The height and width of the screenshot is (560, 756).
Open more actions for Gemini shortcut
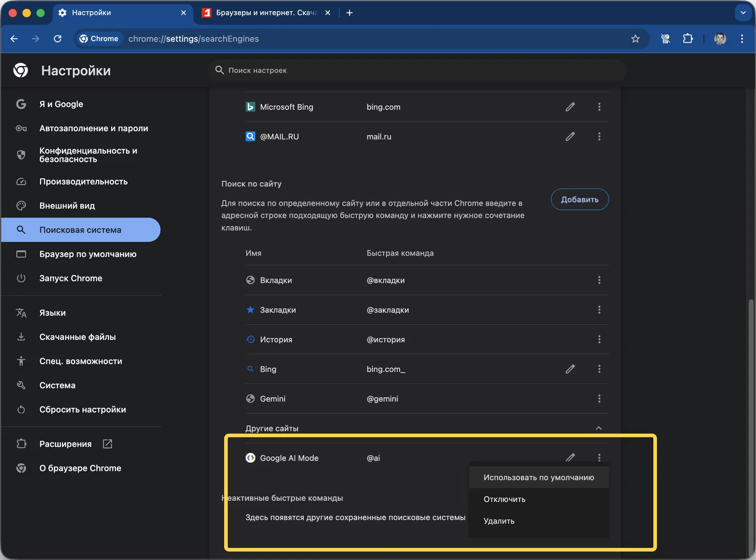coord(599,399)
